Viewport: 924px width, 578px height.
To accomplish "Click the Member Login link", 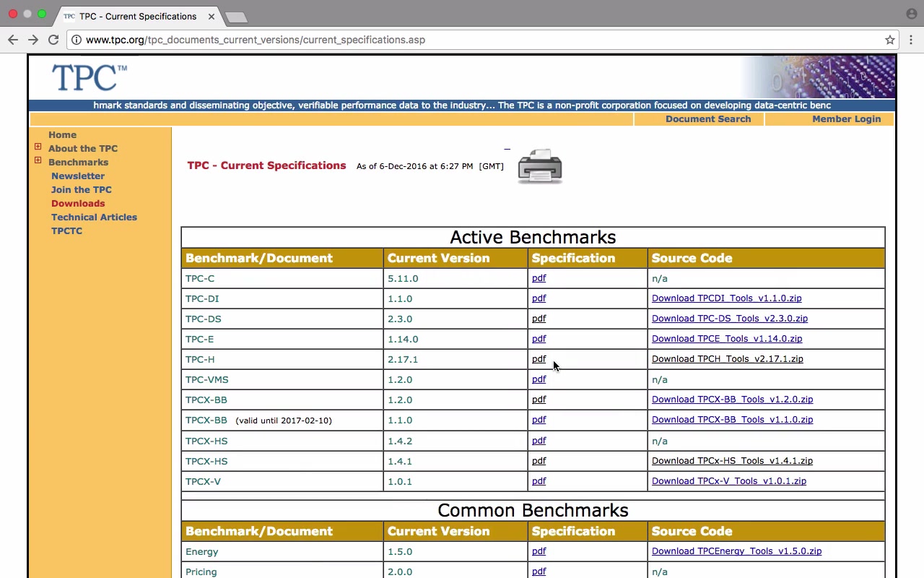I will (x=847, y=119).
